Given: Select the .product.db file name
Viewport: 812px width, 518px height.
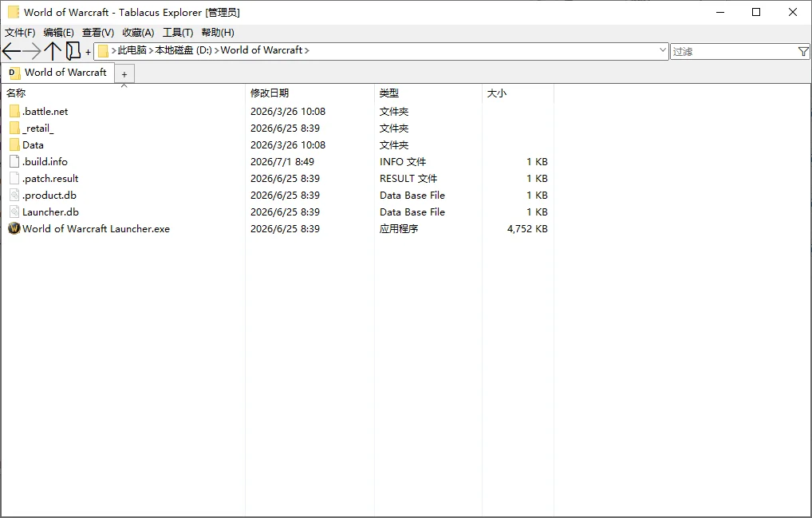Looking at the screenshot, I should 49,196.
